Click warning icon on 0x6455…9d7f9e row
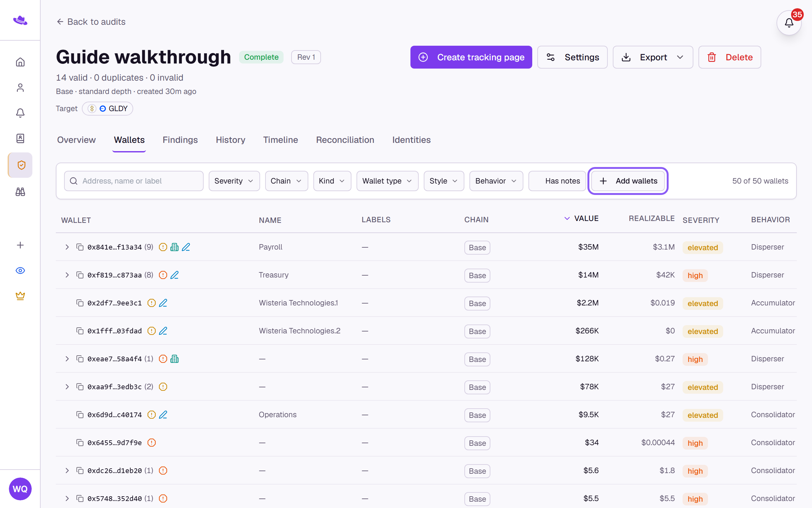 tap(152, 443)
